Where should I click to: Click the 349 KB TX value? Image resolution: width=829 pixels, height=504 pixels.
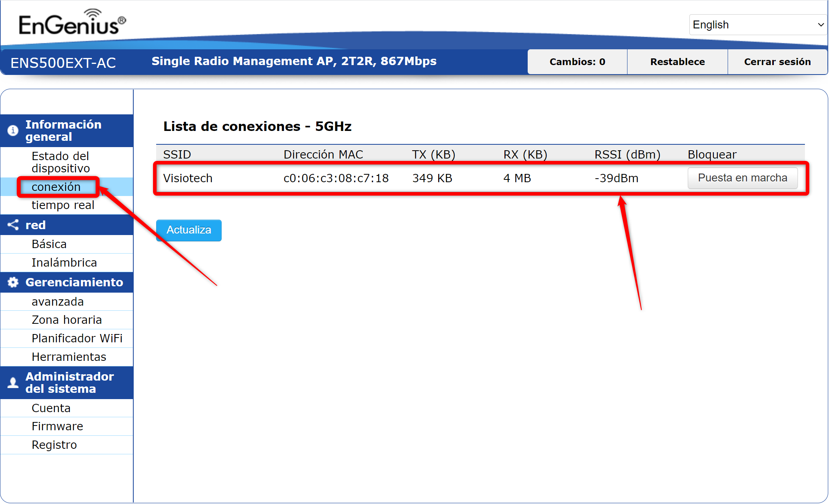coord(432,178)
